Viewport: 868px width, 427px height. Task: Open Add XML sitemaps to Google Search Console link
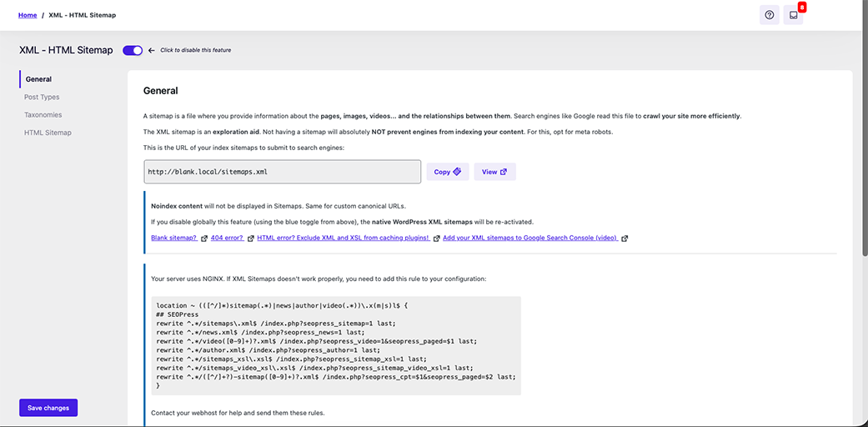pyautogui.click(x=530, y=239)
